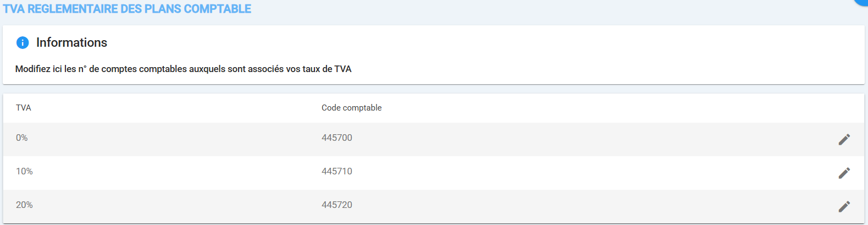Edit the 0% TVA accounting code
The width and height of the screenshot is (868, 225).
coord(844,139)
